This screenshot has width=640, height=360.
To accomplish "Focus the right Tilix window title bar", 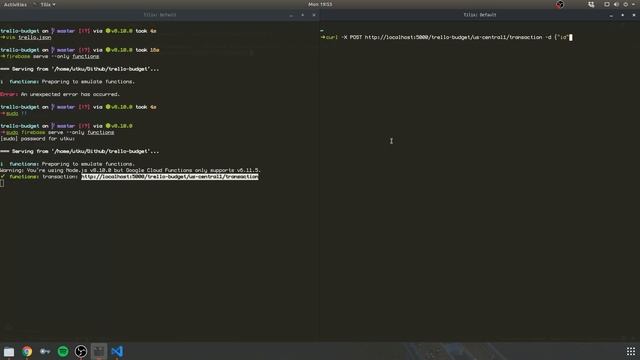I will pyautogui.click(x=480, y=15).
